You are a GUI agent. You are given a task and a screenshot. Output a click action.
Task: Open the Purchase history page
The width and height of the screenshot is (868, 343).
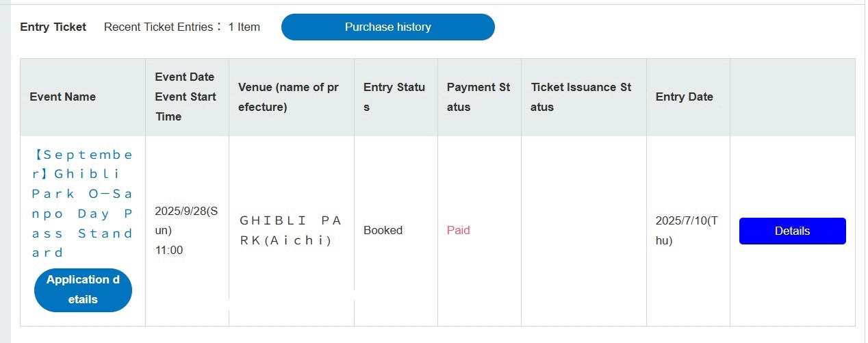click(x=387, y=27)
